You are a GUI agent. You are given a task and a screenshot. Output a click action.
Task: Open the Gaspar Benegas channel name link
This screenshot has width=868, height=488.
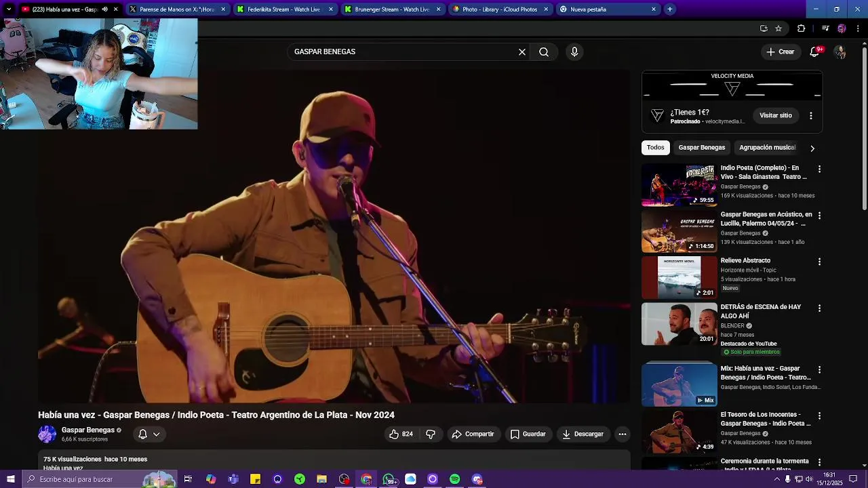tap(88, 430)
